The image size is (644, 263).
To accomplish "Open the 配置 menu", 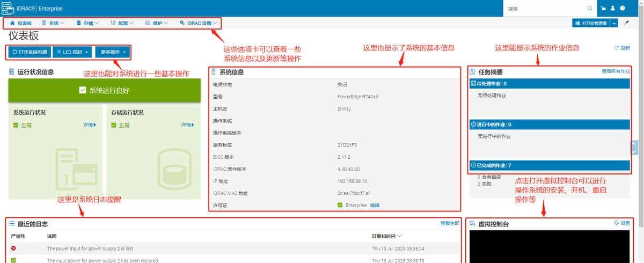I will (122, 23).
